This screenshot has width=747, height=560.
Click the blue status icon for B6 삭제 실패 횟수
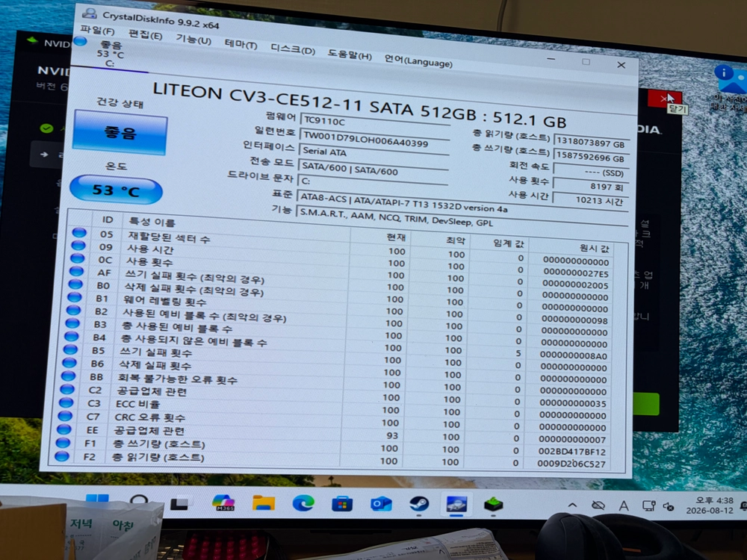[x=69, y=362]
